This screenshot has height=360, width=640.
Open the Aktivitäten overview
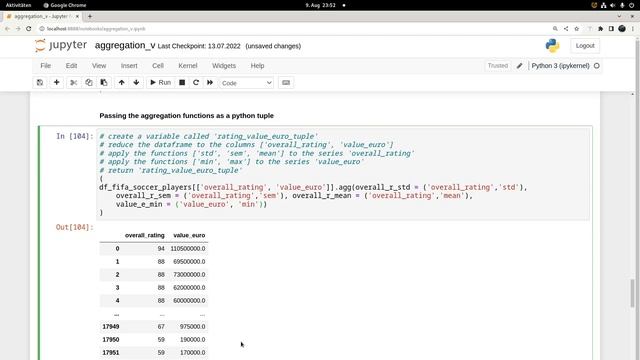click(18, 5)
